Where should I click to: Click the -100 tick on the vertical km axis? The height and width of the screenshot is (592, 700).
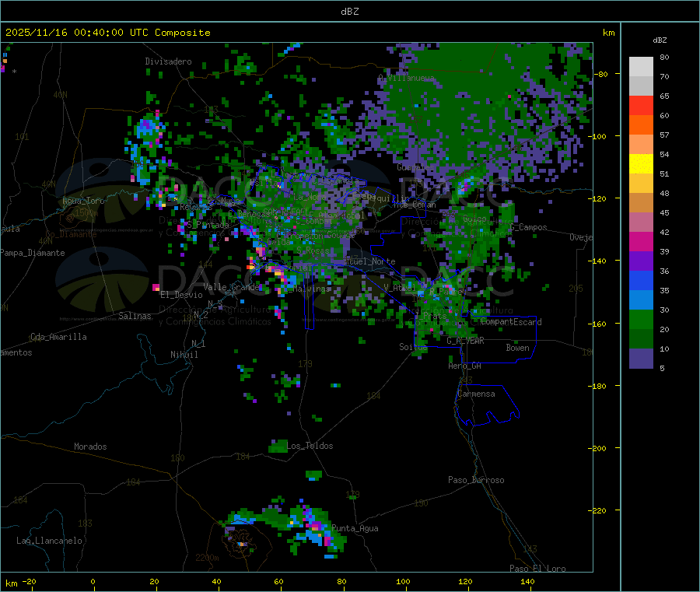click(x=597, y=137)
